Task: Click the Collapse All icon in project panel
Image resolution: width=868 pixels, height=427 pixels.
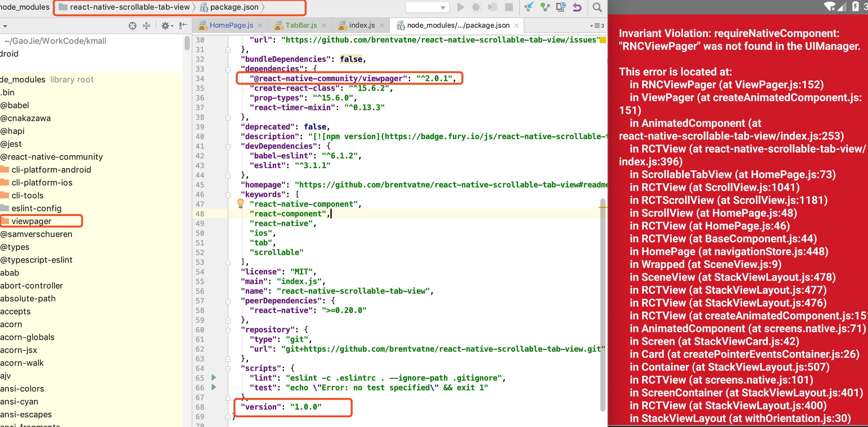Action: pyautogui.click(x=146, y=26)
